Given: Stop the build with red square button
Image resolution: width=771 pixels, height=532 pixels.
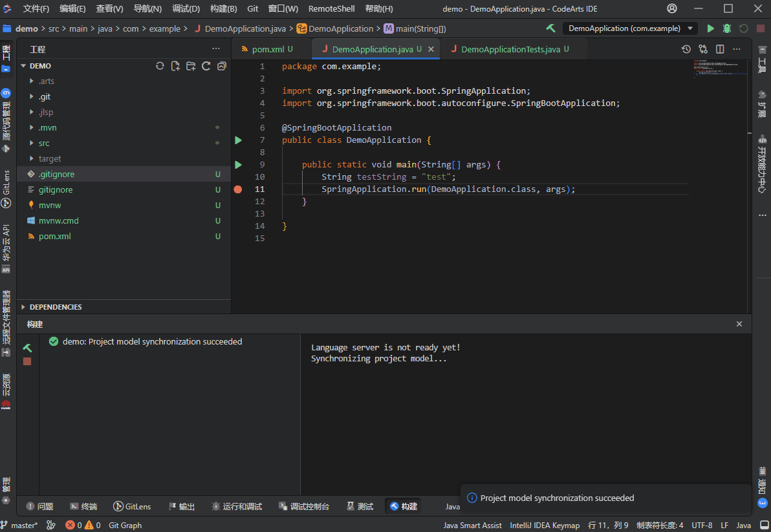Looking at the screenshot, I should tap(27, 361).
